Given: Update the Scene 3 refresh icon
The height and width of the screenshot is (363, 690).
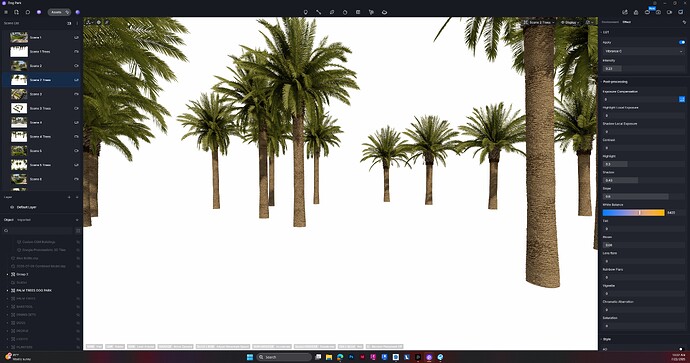Looking at the screenshot, I should click(x=76, y=94).
